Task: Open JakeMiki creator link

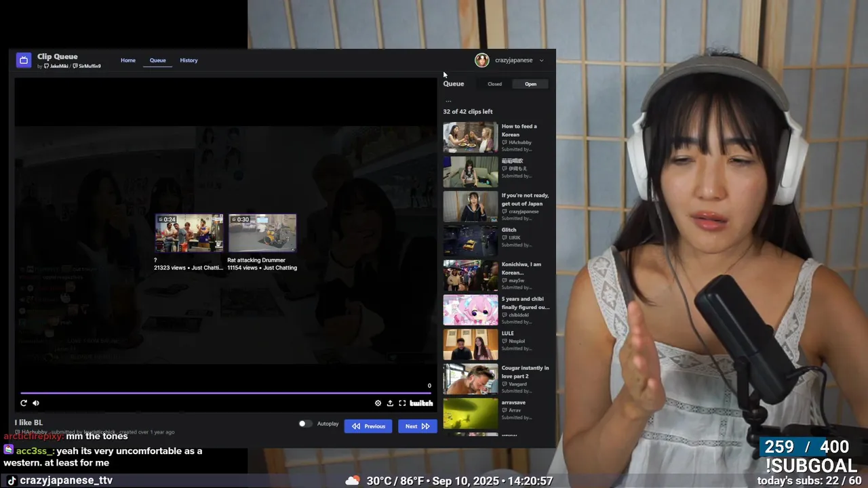Action: coord(57,66)
